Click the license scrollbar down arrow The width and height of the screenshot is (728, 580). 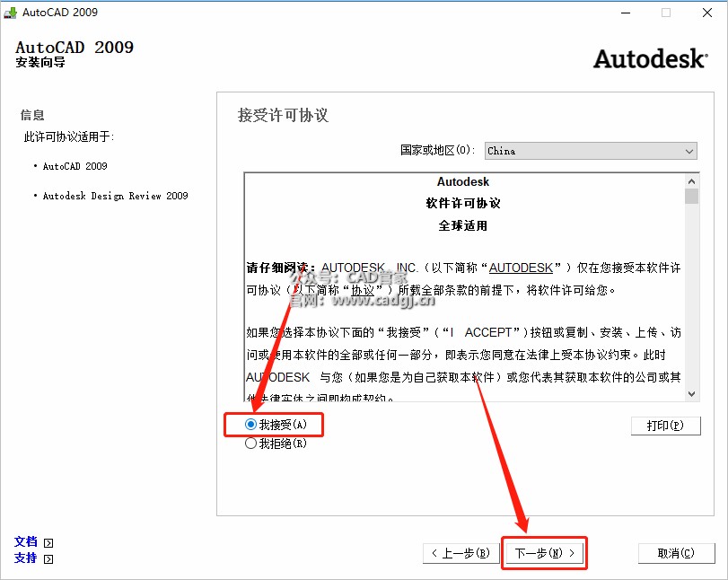[x=691, y=394]
